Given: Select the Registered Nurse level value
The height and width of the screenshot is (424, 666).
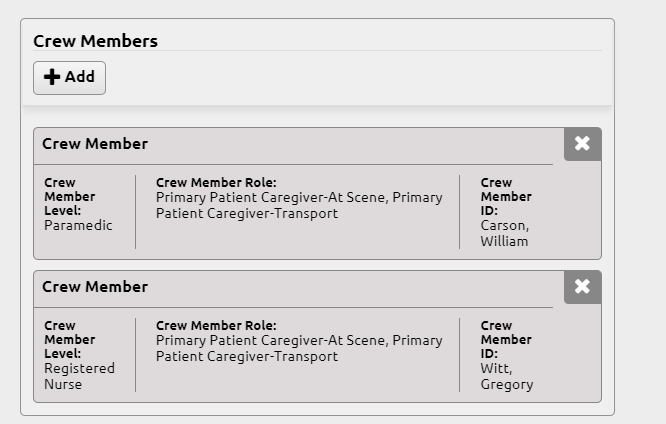Looking at the screenshot, I should [79, 376].
